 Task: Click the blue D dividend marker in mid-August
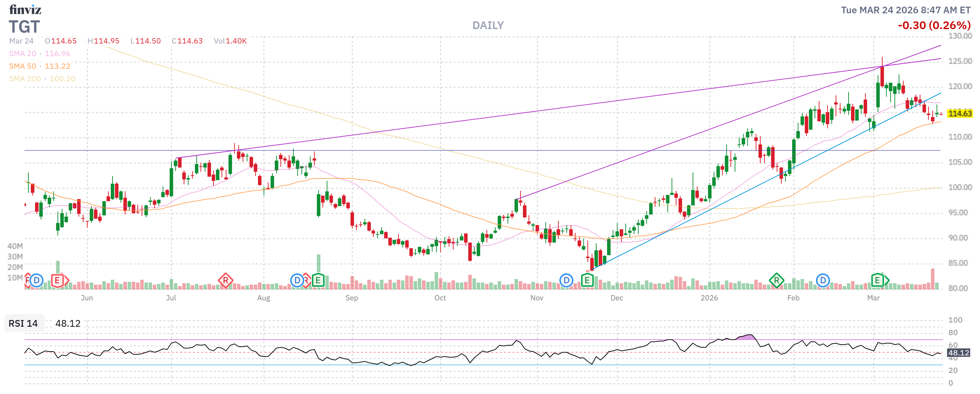pyautogui.click(x=297, y=281)
